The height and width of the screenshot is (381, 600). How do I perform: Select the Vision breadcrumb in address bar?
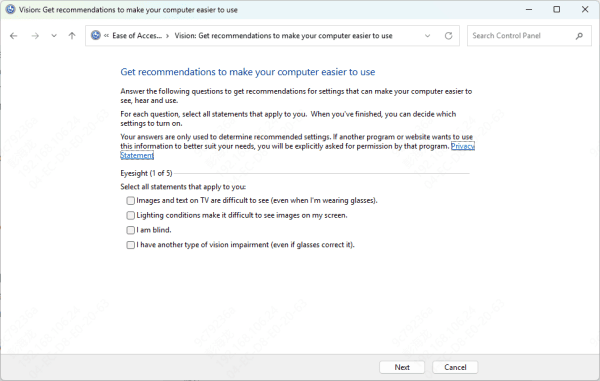click(284, 36)
